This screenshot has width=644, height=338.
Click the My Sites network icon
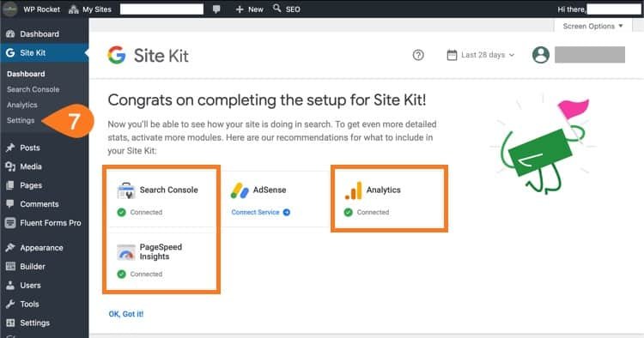click(x=74, y=9)
